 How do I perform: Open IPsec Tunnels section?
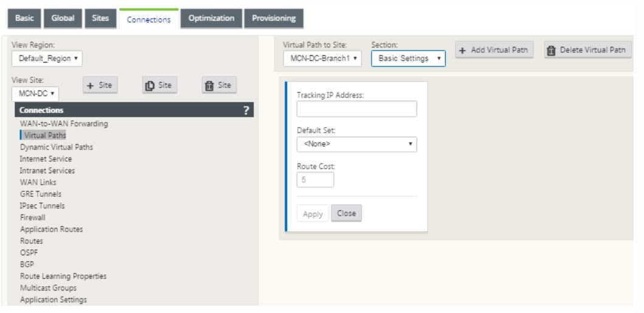(x=43, y=205)
